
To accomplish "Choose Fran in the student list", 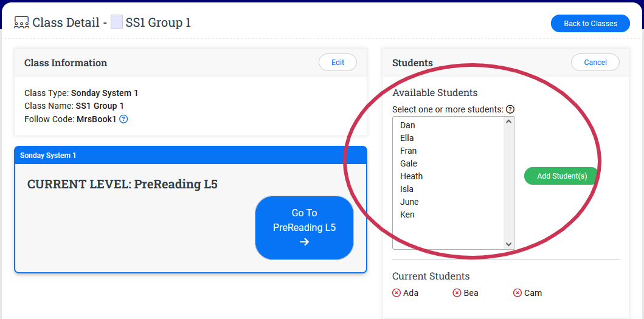I will click(408, 151).
